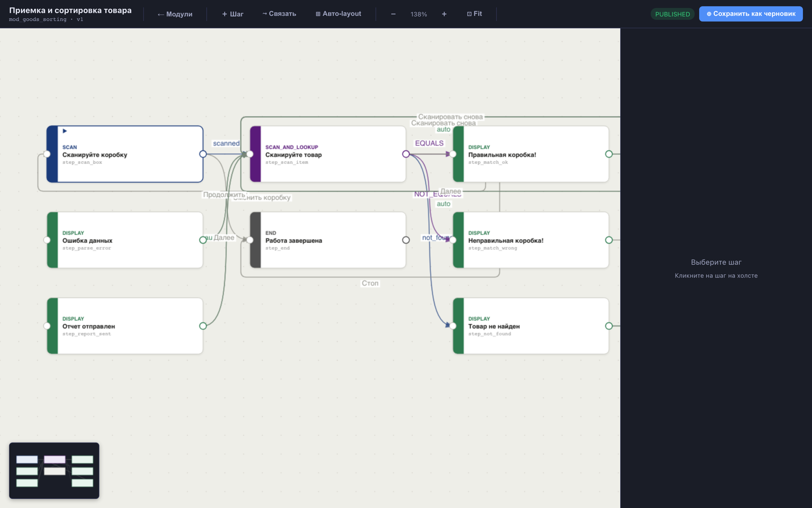
Task: Click output port of Сканируйте товар node
Action: (x=406, y=154)
